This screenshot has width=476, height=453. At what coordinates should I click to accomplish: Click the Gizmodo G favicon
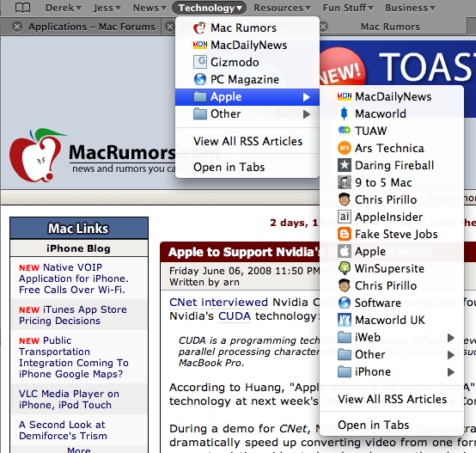199,62
